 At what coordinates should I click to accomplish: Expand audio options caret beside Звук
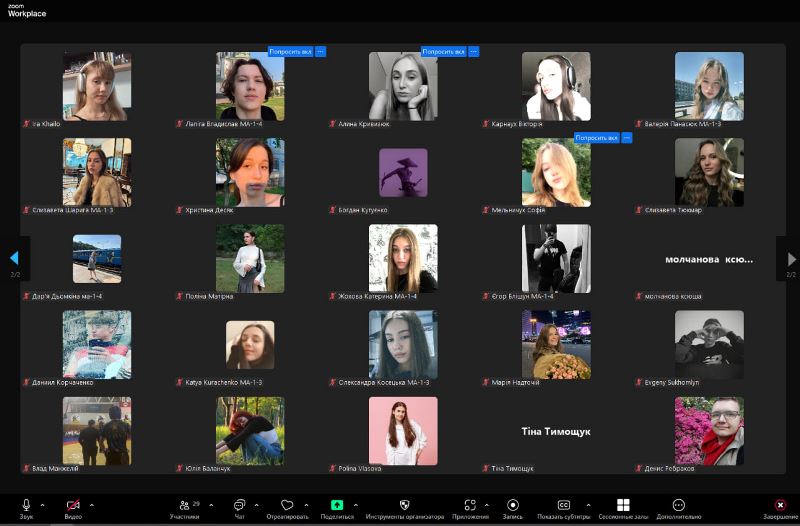tap(42, 505)
